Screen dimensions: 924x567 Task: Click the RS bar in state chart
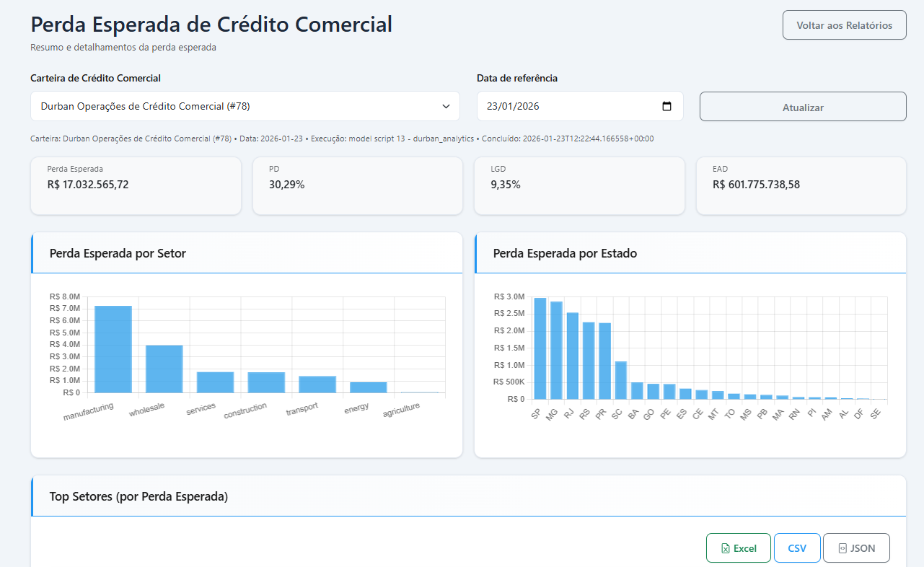(589, 361)
